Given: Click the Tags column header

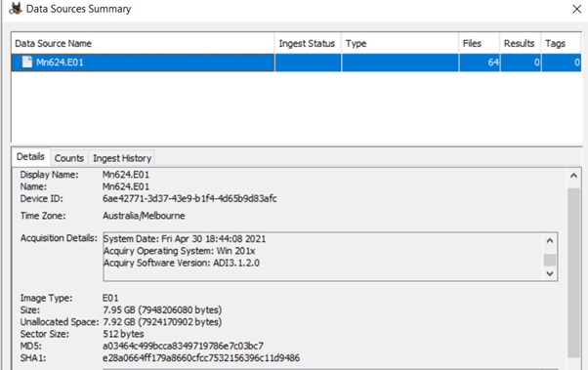Looking at the screenshot, I should [561, 44].
